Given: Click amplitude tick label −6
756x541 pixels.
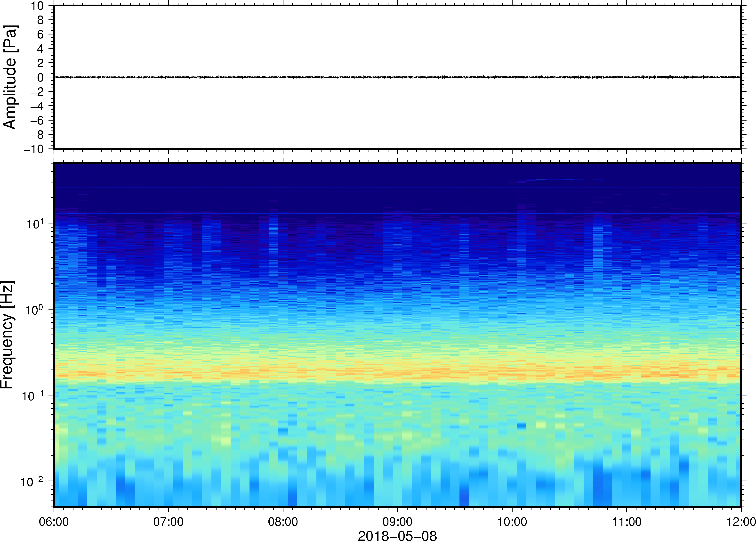Looking at the screenshot, I should click(x=37, y=121).
